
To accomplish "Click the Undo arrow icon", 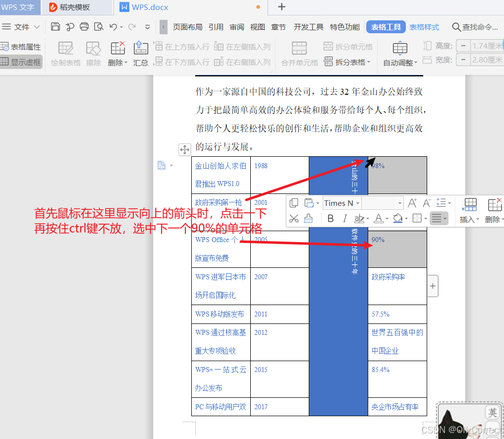I will (x=113, y=27).
